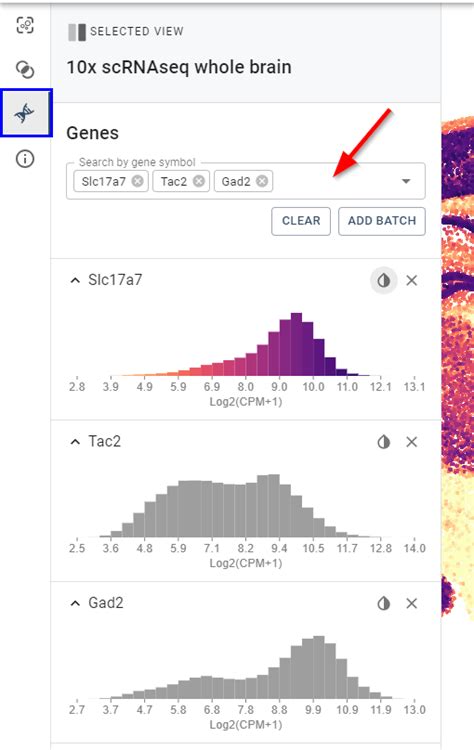The width and height of the screenshot is (474, 750).
Task: Toggle color-by for Gad2 gene
Action: pos(384,604)
